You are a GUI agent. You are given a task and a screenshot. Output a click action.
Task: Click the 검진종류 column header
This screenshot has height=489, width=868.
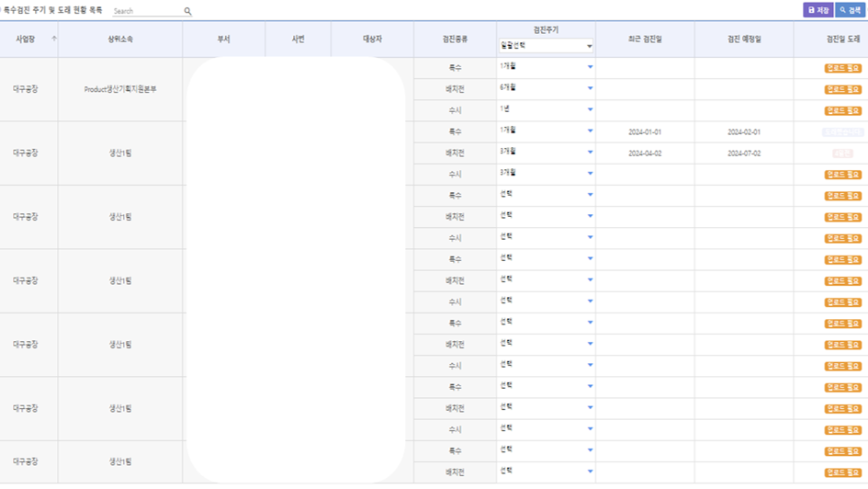pyautogui.click(x=455, y=40)
